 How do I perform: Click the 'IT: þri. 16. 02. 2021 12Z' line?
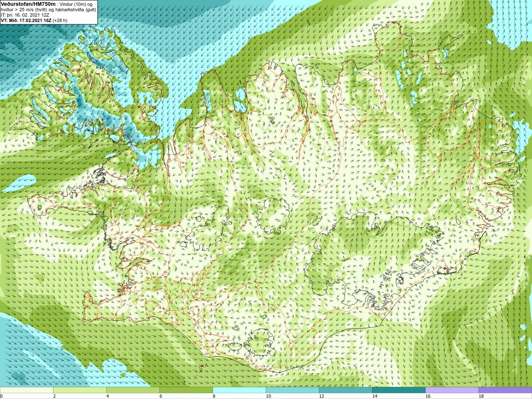(25, 15)
